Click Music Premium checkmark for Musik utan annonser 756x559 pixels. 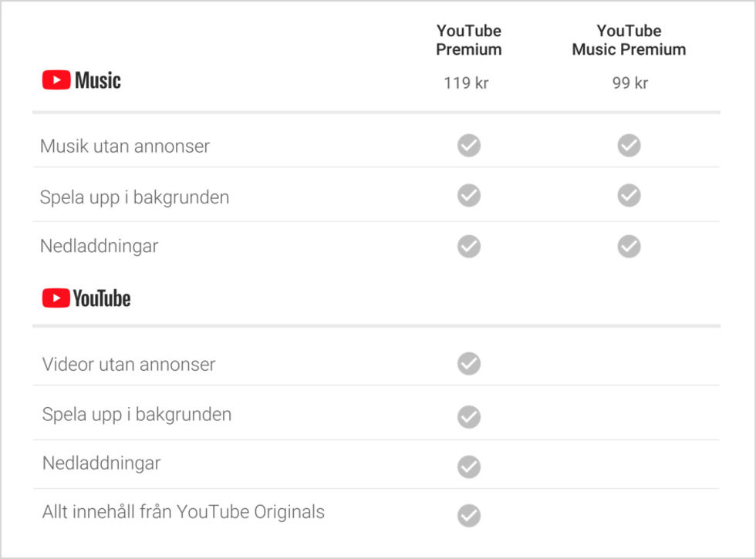tap(629, 145)
